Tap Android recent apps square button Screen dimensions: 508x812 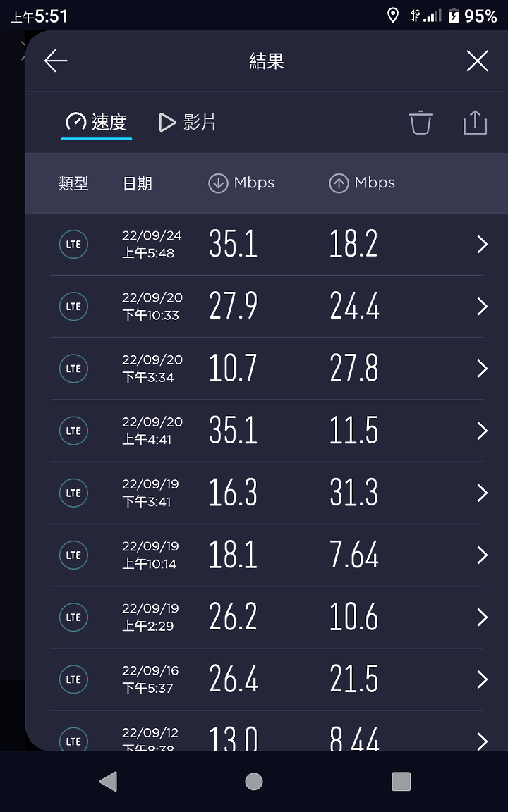pos(401,782)
